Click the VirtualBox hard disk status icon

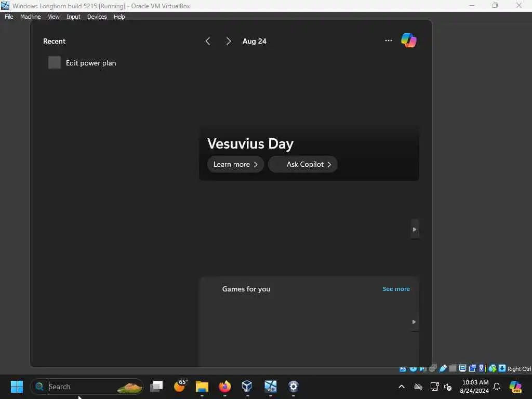403,369
